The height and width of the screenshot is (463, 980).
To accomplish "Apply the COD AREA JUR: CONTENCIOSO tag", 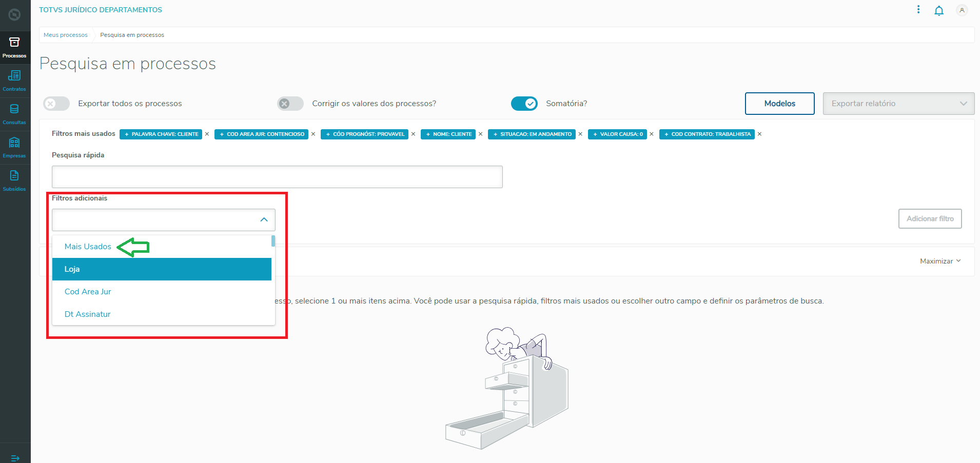I will pos(262,134).
